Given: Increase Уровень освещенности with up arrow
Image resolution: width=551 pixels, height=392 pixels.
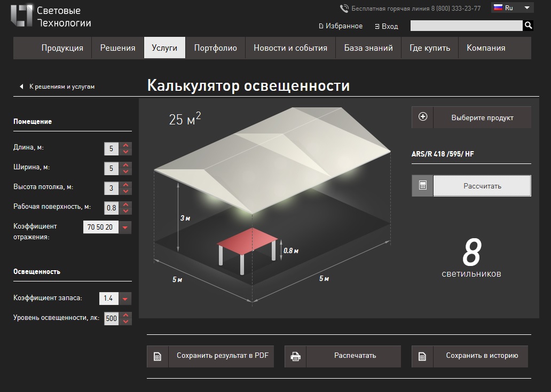Looking at the screenshot, I should tap(126, 315).
